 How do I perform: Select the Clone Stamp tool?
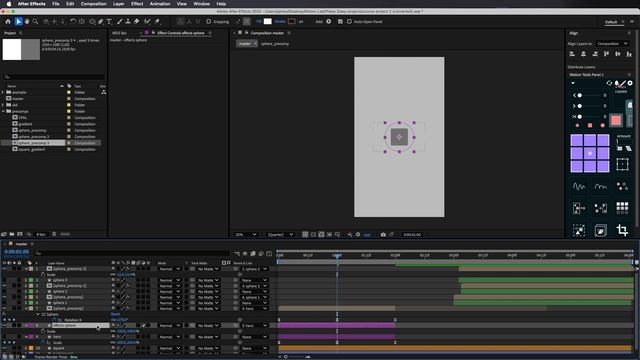[x=128, y=21]
